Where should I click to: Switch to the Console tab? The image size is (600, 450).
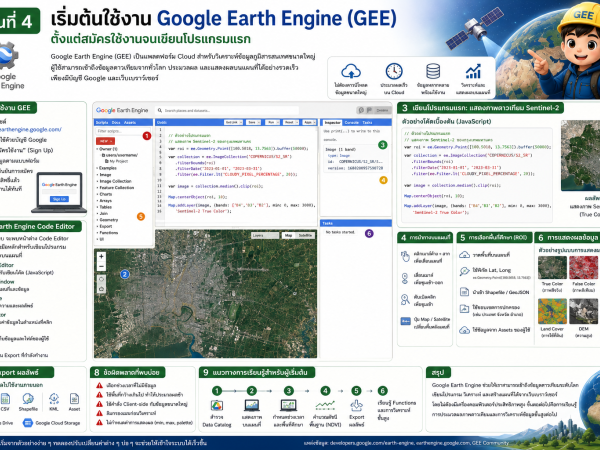[351, 122]
